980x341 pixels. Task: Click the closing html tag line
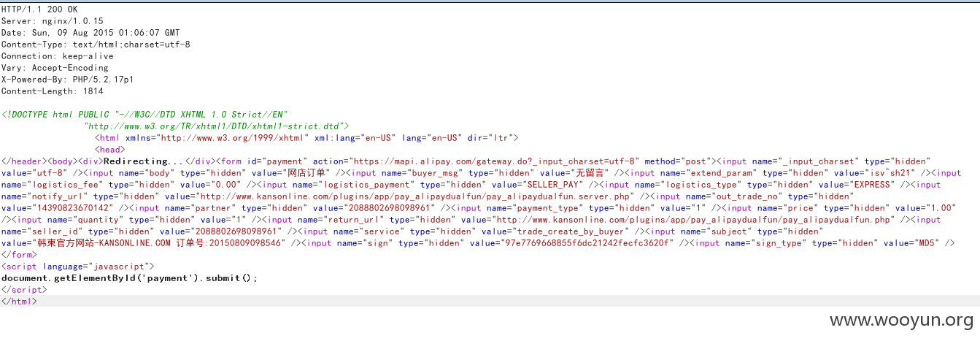click(x=19, y=302)
